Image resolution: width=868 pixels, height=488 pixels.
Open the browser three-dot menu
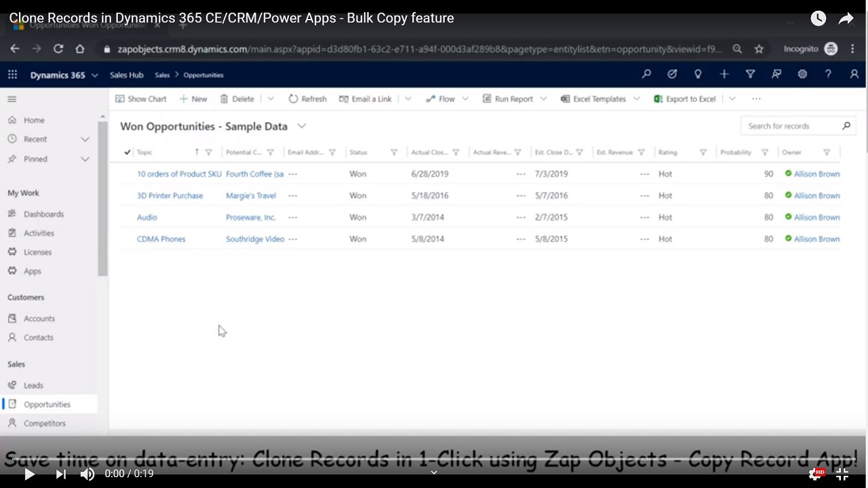pyautogui.click(x=853, y=49)
